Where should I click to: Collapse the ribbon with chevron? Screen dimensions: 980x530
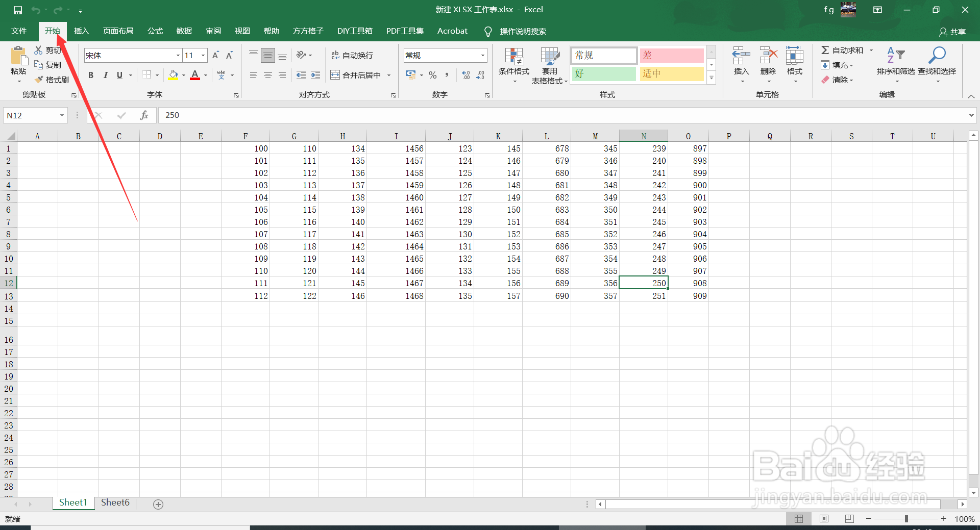(x=971, y=96)
